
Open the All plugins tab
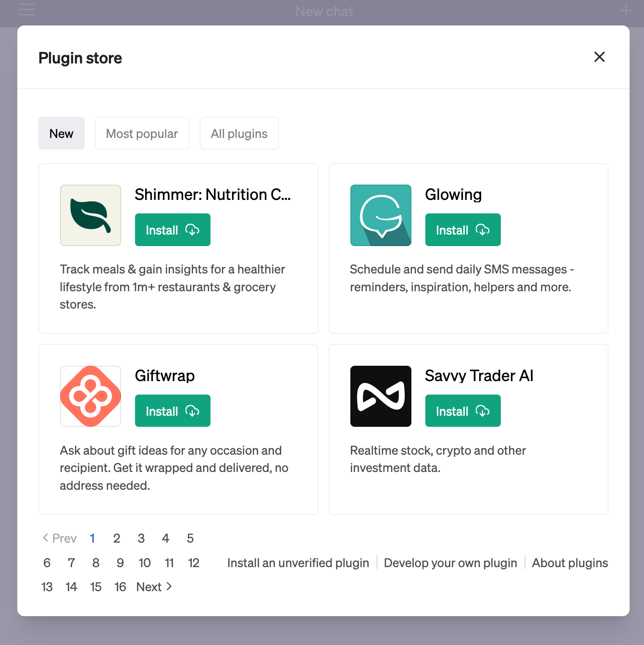click(x=239, y=133)
